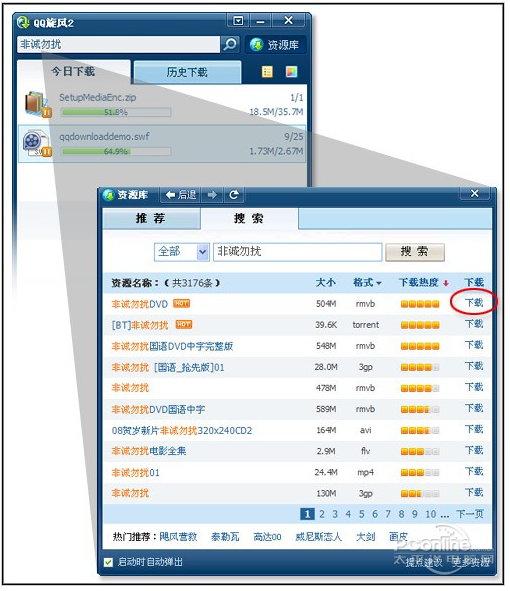This screenshot has width=510, height=591.
Task: Click the HOT badge beside [BT]非诚勿扰
Action: (184, 325)
